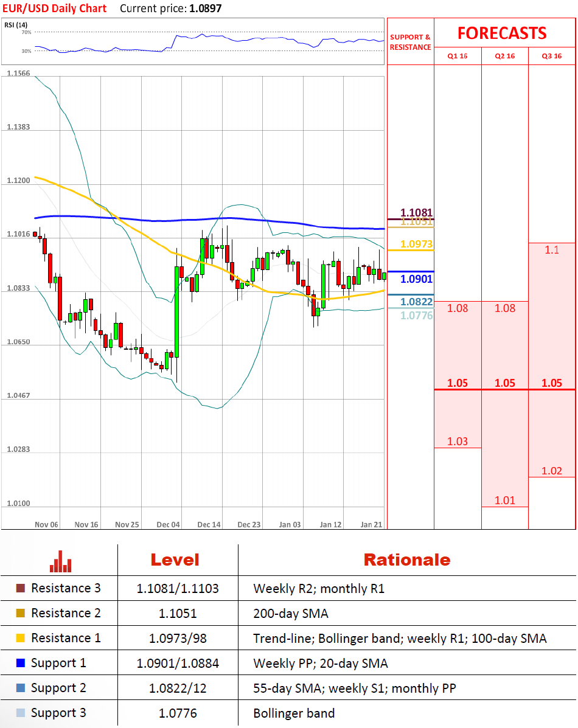Click the Resistance 2 orange swatch
The height and width of the screenshot is (728, 578).
click(21, 613)
